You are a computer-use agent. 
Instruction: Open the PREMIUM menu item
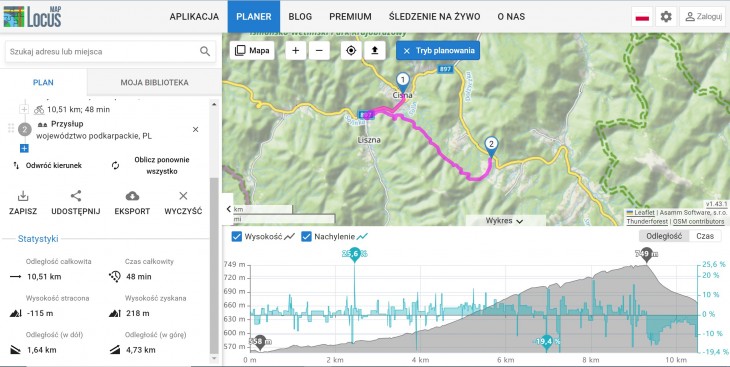coord(350,17)
